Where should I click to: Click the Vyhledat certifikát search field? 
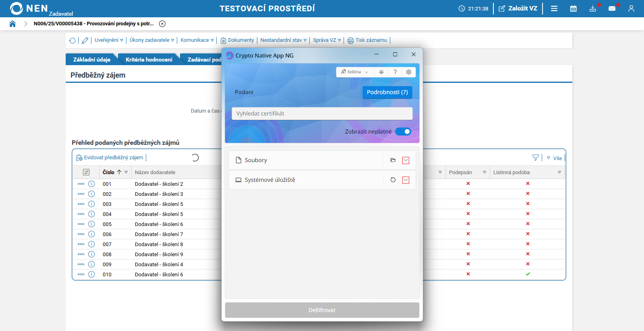click(x=322, y=113)
